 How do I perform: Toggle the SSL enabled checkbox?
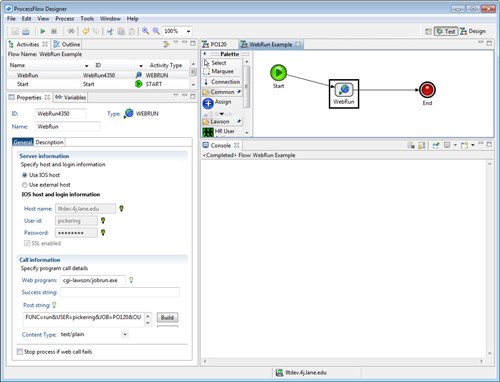pyautogui.click(x=27, y=243)
